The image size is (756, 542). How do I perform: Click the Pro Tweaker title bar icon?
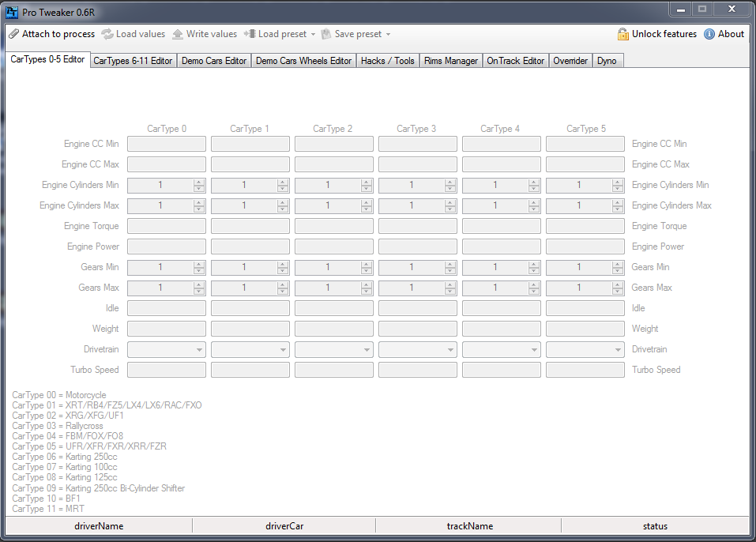11,11
